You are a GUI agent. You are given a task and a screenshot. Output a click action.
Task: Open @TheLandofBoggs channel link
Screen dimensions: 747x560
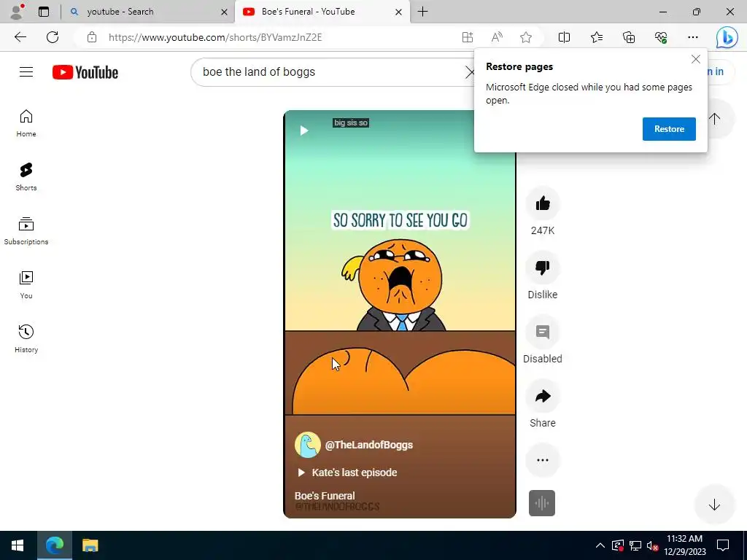pos(368,445)
